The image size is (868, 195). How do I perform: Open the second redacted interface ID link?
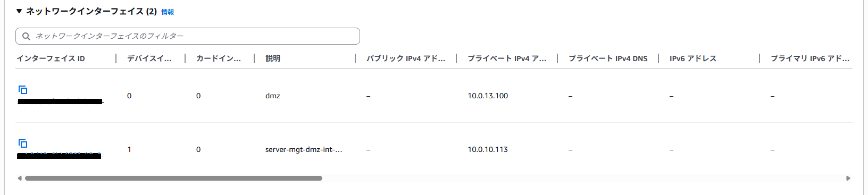59,155
